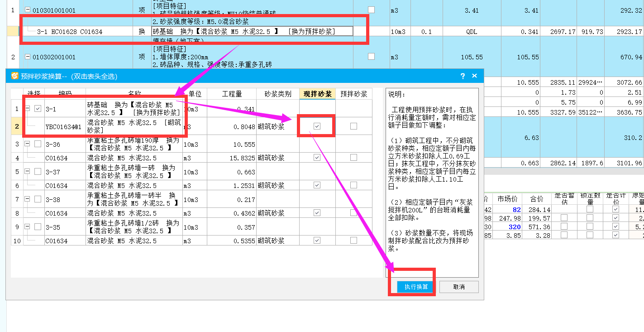Toggle 是否计价 checkbox in the 82 row
The width and height of the screenshot is (644, 332).
[615, 210]
